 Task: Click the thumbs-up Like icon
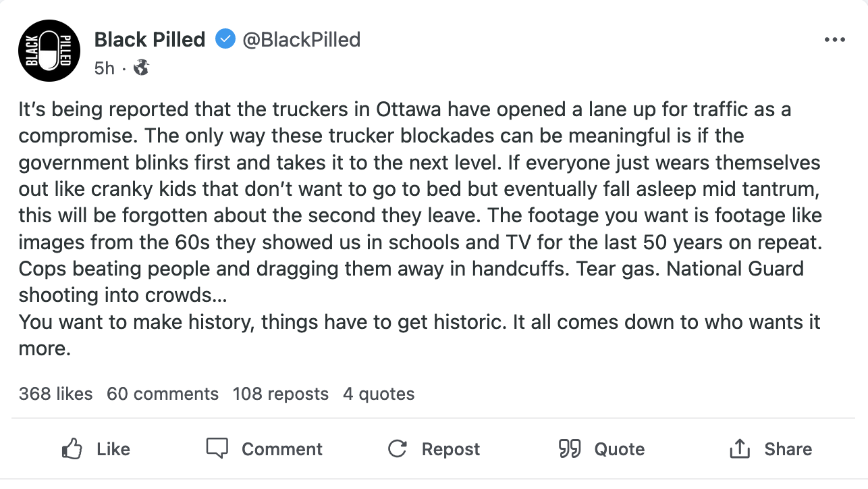click(x=72, y=449)
